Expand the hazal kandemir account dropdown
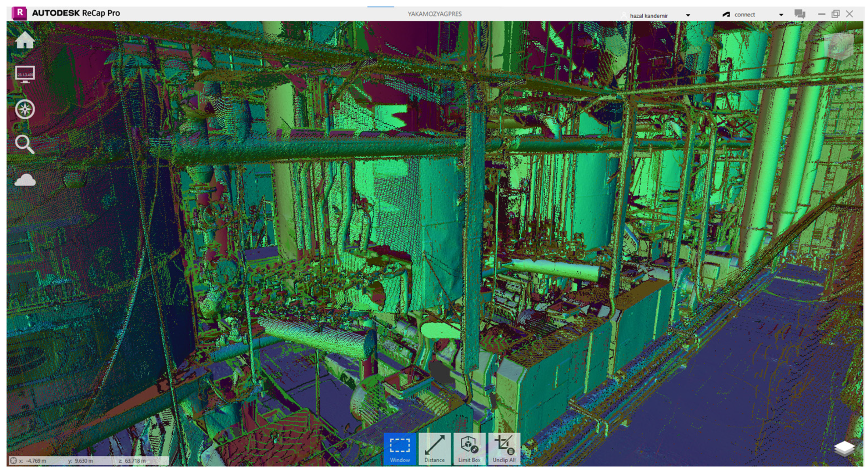Viewport: 868px width, 471px height. pyautogui.click(x=688, y=15)
